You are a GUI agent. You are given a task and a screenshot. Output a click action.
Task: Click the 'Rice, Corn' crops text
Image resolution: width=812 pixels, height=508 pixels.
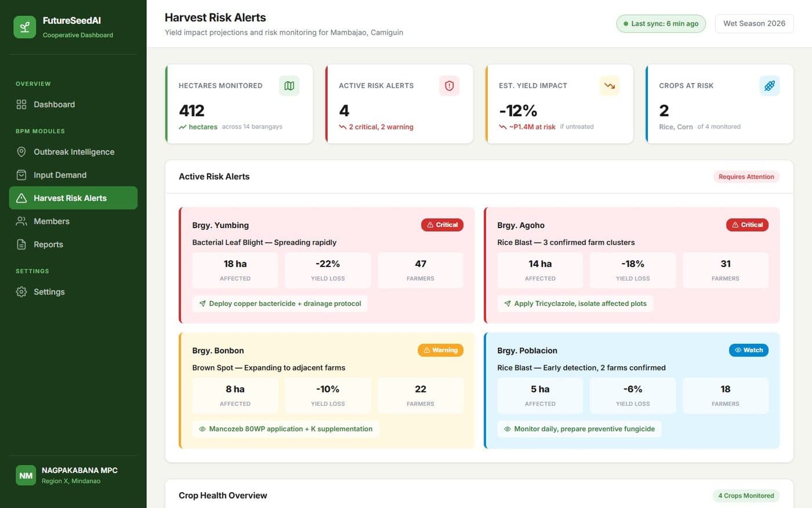676,127
